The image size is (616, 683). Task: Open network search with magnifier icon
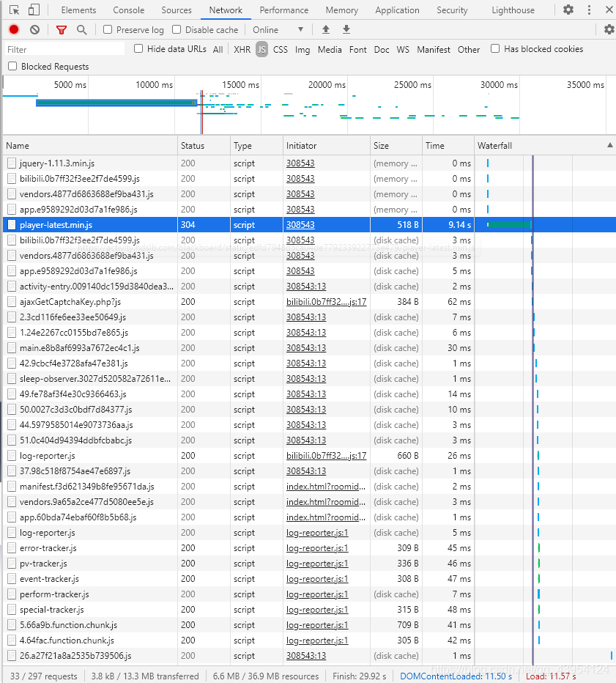(x=81, y=29)
